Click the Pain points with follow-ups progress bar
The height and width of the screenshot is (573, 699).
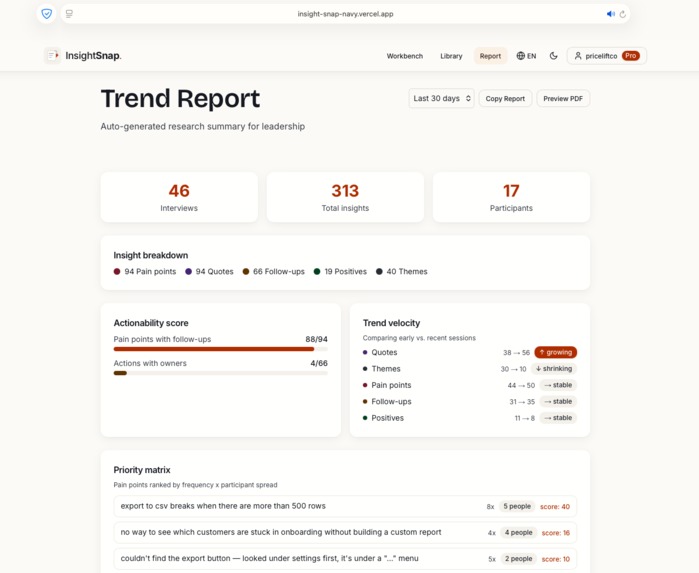point(221,349)
